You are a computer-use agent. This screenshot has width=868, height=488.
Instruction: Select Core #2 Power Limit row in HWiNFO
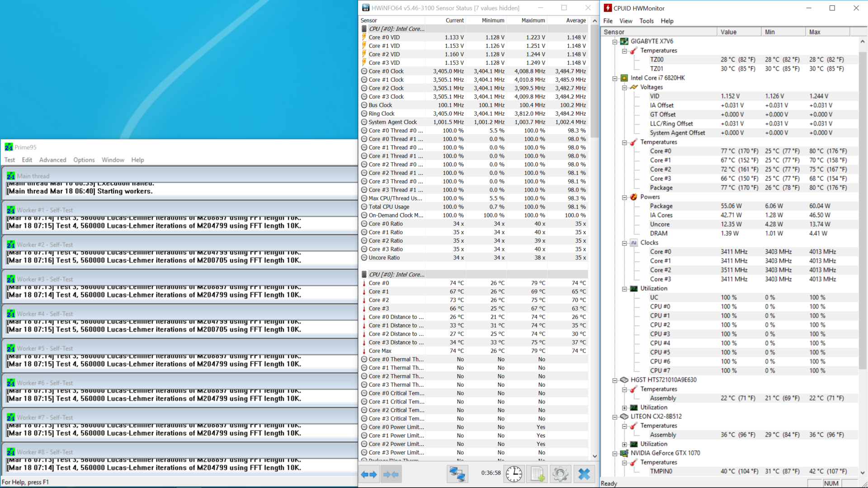(x=474, y=444)
